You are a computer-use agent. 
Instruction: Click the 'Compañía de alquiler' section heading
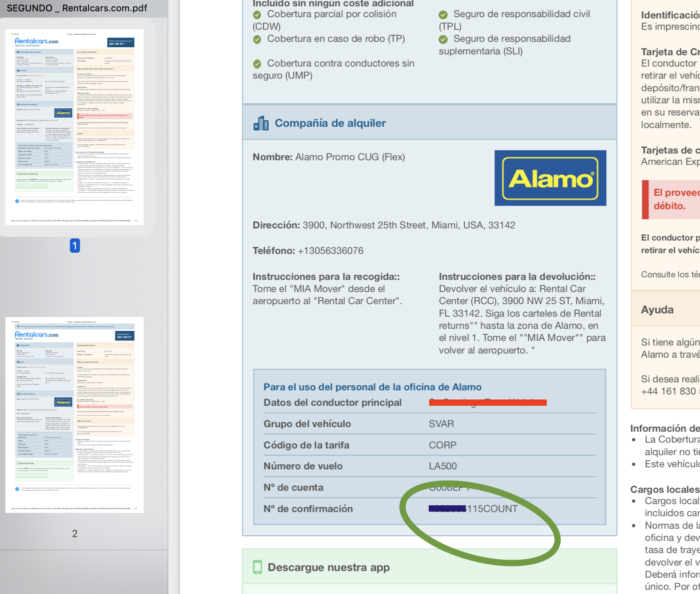330,123
